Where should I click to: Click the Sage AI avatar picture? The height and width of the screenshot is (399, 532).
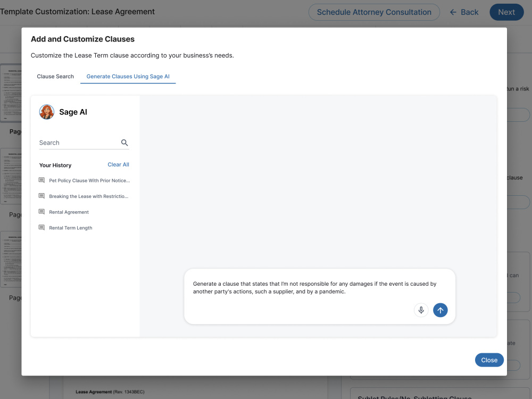pyautogui.click(x=47, y=112)
